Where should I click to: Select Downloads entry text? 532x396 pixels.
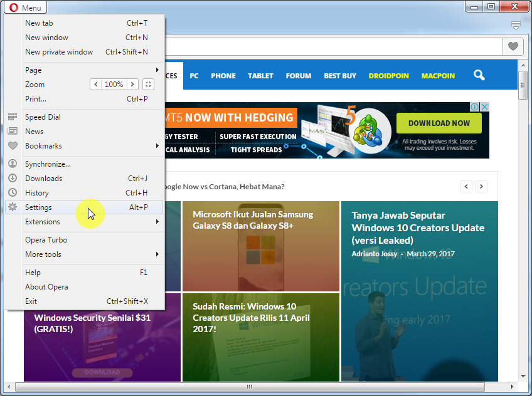point(43,178)
